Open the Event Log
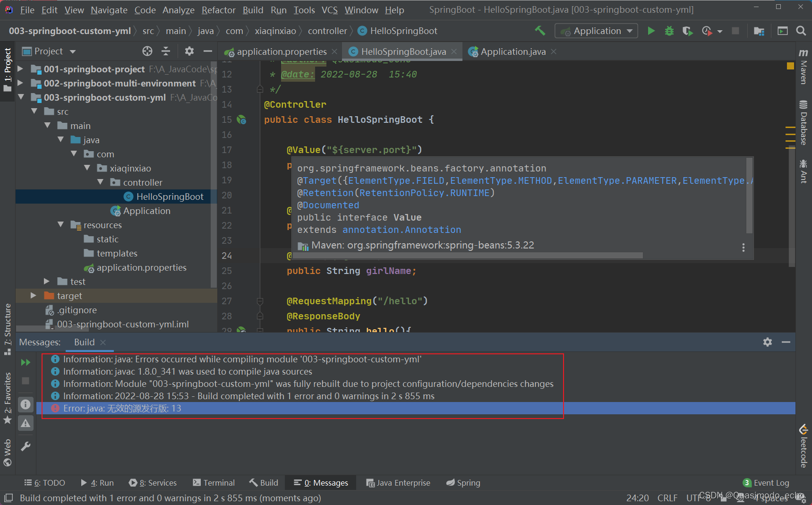The image size is (812, 505). click(x=766, y=483)
